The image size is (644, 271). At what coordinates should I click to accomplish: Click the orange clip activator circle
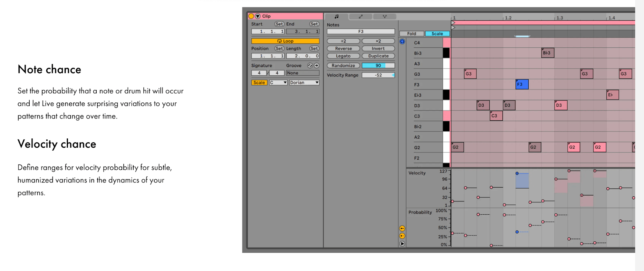(x=251, y=16)
